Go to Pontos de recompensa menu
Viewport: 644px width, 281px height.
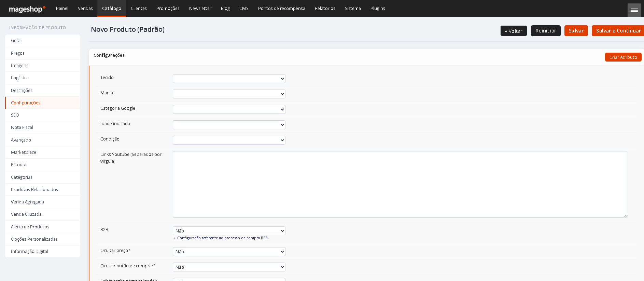pos(282,8)
